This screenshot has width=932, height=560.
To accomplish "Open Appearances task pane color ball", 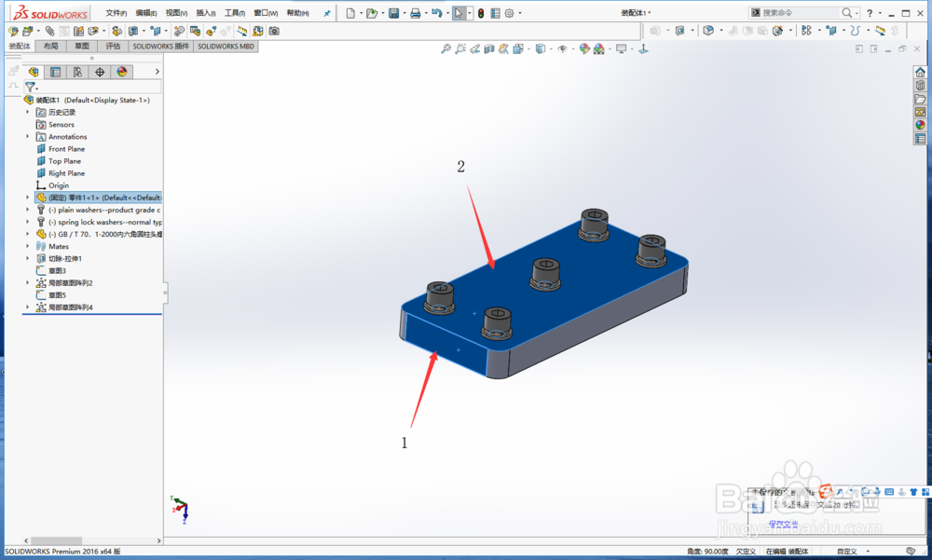I will coord(920,125).
